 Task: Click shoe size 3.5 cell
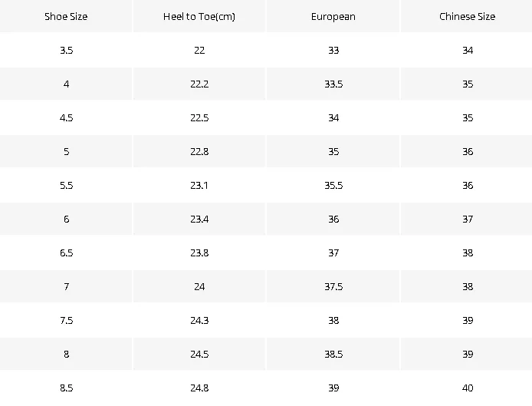coord(66,51)
